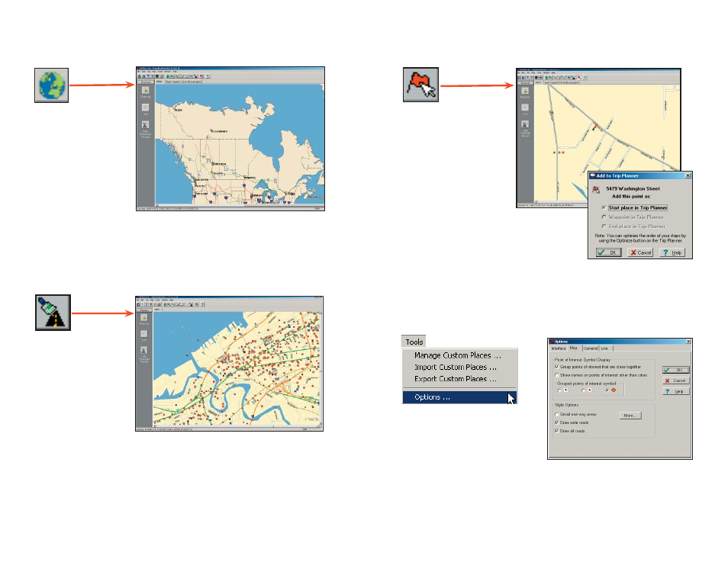Click Shortcuts header in Canada map window
Screen dimensions: 728x562
coord(146,82)
